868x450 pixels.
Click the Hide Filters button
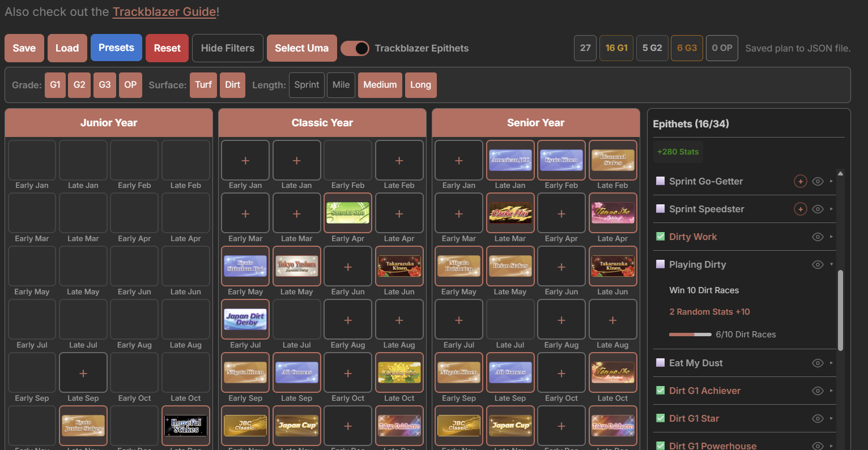point(228,48)
